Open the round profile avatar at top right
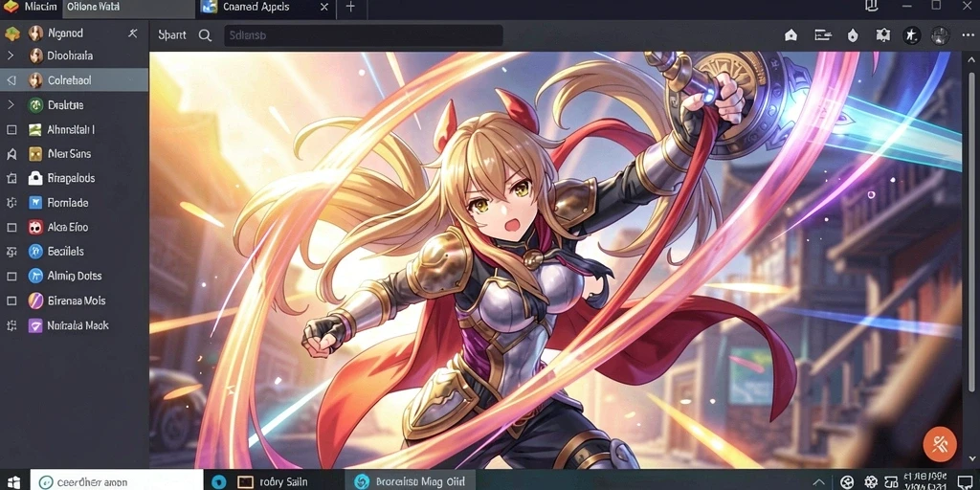 click(940, 35)
